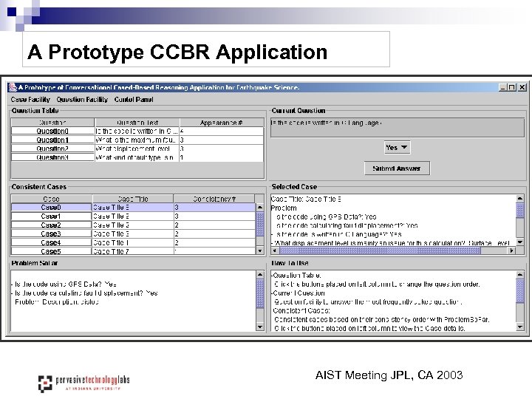The height and width of the screenshot is (399, 532).
Task: Click scroll-up arrow in Selected Case panel
Action: (x=519, y=199)
